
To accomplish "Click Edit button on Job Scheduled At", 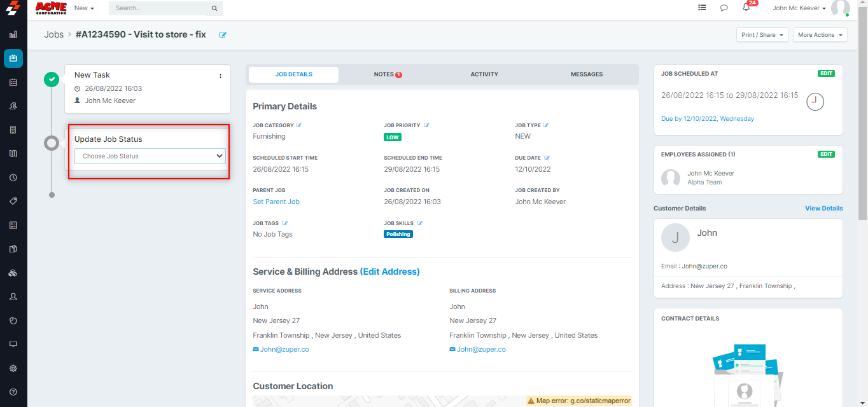I will pyautogui.click(x=826, y=73).
